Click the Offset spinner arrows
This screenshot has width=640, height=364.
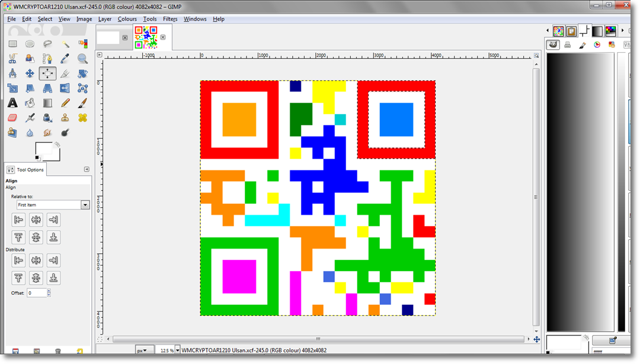(49, 292)
